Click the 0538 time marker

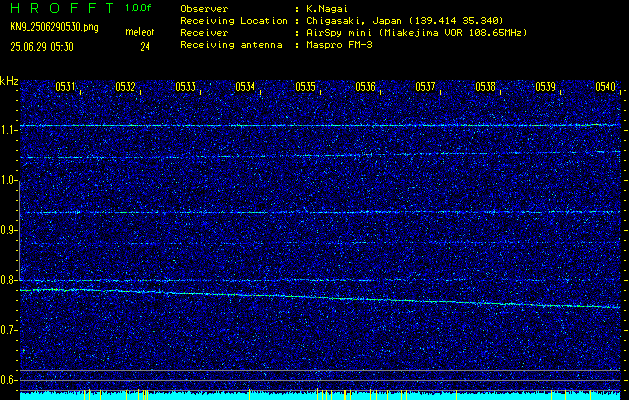coord(485,87)
